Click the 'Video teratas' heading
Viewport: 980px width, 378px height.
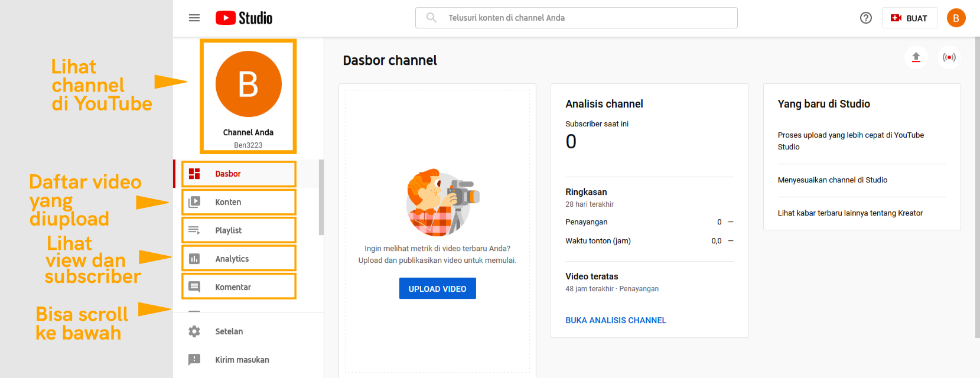591,276
